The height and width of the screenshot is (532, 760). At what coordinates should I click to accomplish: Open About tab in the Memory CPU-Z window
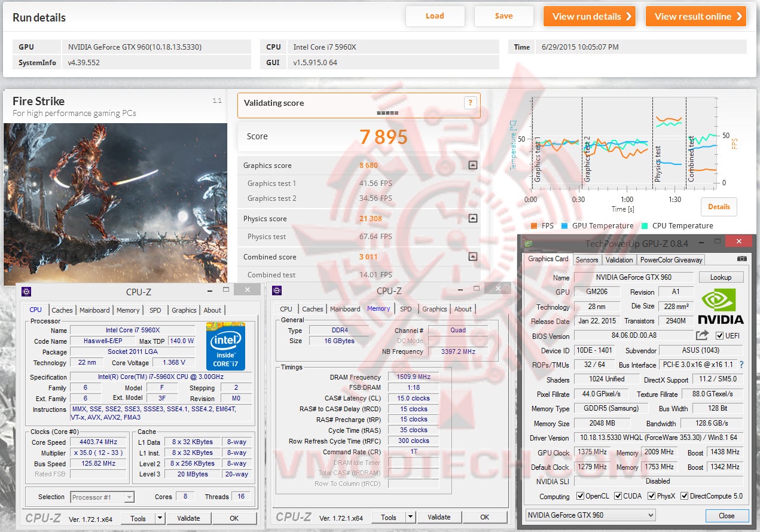pyautogui.click(x=463, y=309)
